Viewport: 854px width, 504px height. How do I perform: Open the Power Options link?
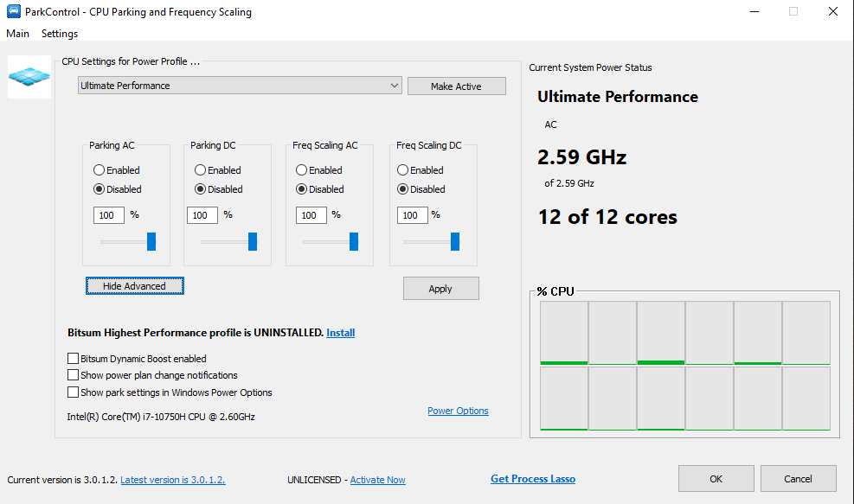pos(458,411)
